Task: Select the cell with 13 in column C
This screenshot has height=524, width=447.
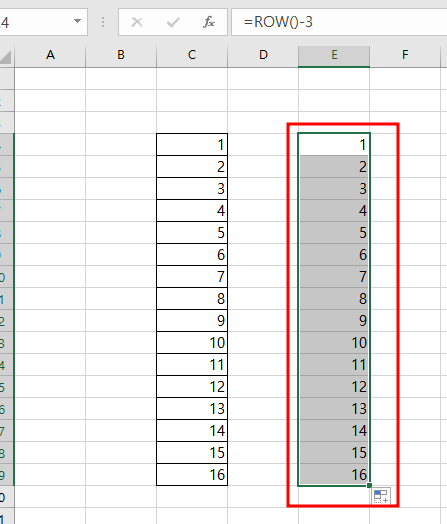Action: pyautogui.click(x=192, y=408)
